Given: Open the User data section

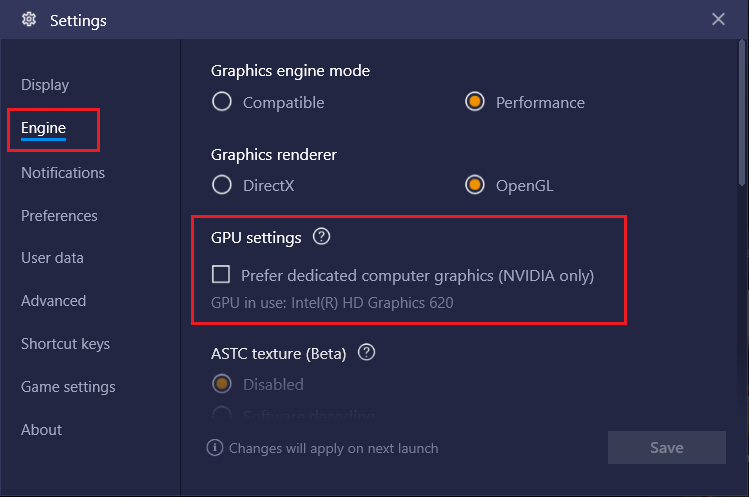Looking at the screenshot, I should coord(52,258).
